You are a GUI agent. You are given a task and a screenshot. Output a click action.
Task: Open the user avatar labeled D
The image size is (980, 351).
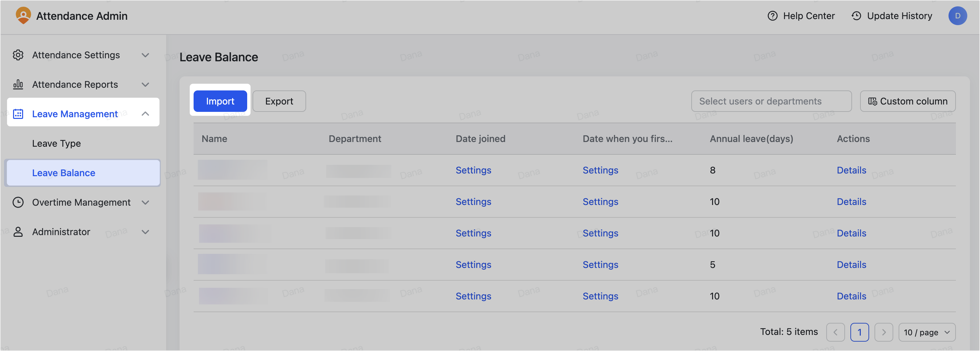pyautogui.click(x=957, y=16)
